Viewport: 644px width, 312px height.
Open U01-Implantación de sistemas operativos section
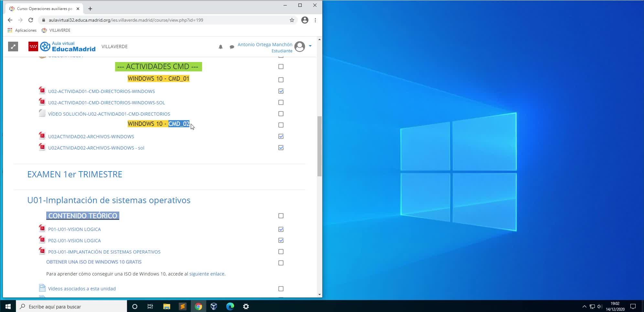109,200
